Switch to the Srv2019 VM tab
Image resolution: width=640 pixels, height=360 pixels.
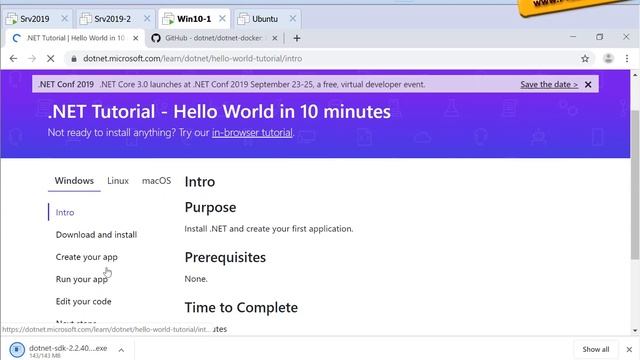(35, 19)
